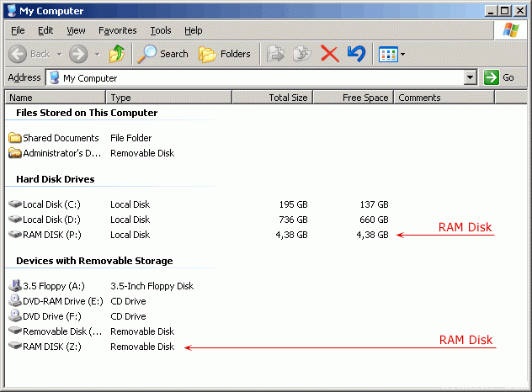The height and width of the screenshot is (392, 532).
Task: Click the 660 GB free space value
Action: pyautogui.click(x=374, y=220)
